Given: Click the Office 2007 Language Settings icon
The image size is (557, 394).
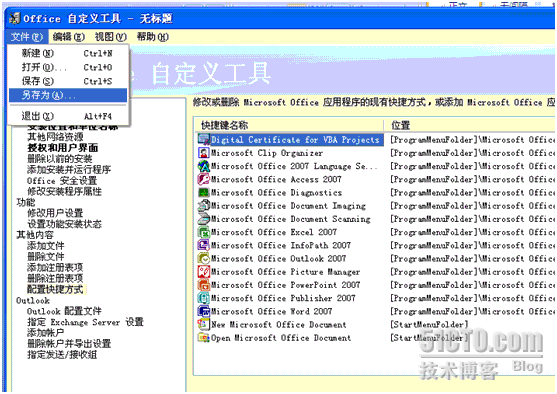Looking at the screenshot, I should pyautogui.click(x=204, y=166).
